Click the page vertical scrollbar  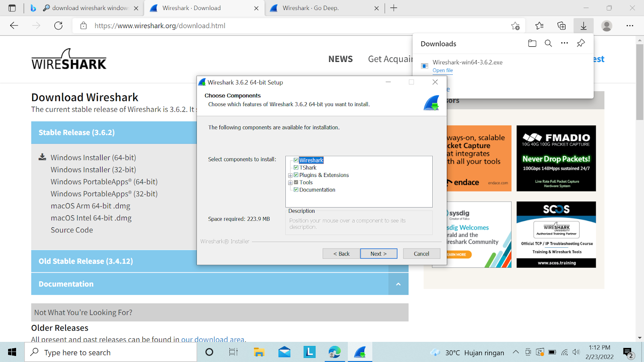click(x=640, y=82)
